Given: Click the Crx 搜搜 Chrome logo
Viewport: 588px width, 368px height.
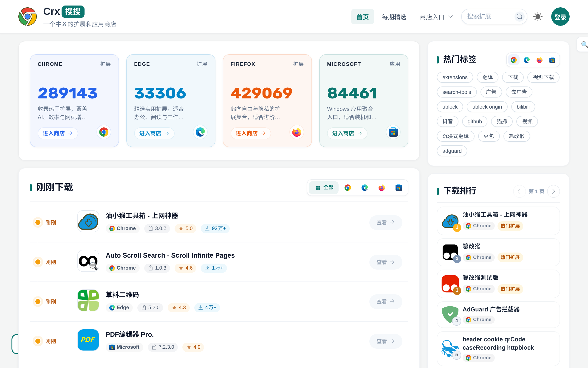Looking at the screenshot, I should pyautogui.click(x=28, y=17).
